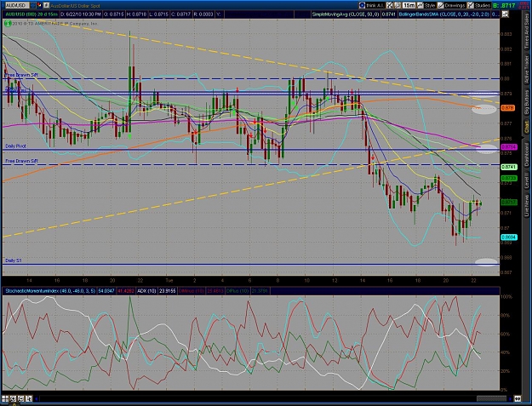Click the chart Style icon

coord(420,5)
